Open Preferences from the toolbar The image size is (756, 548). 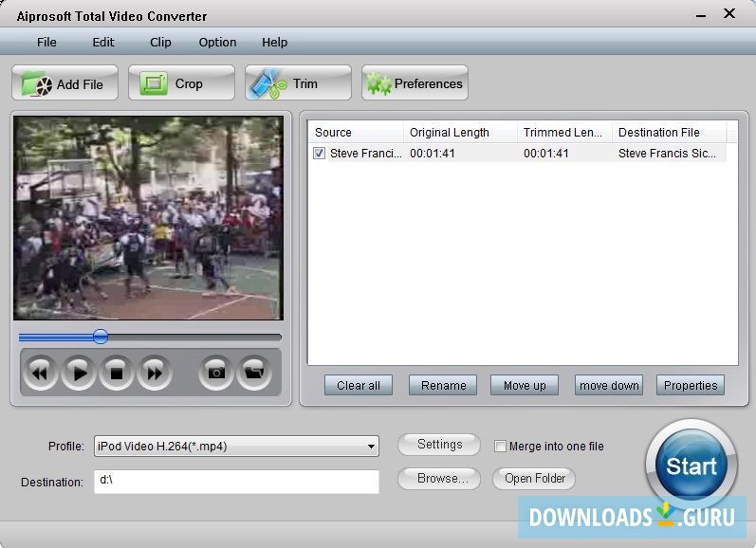[415, 83]
